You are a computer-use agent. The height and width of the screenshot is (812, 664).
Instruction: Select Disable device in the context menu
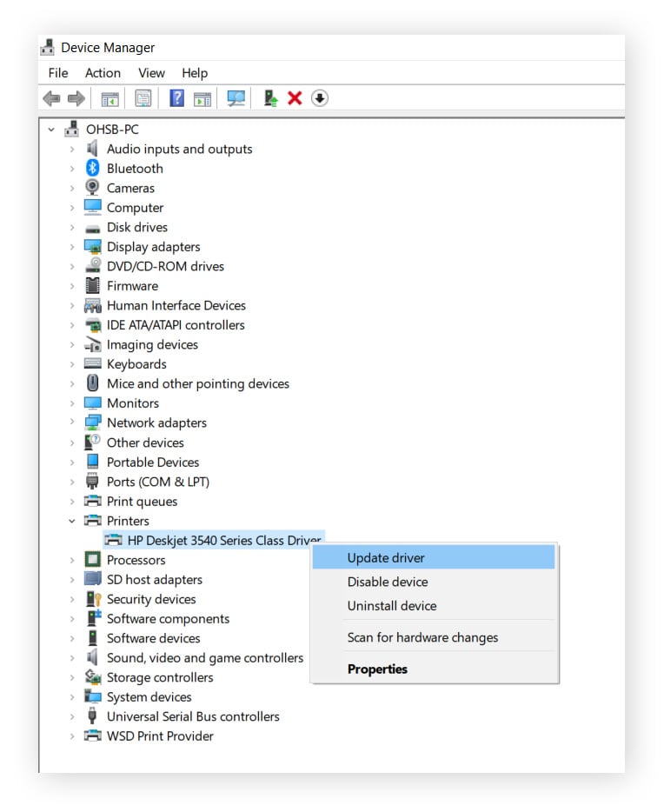click(388, 582)
